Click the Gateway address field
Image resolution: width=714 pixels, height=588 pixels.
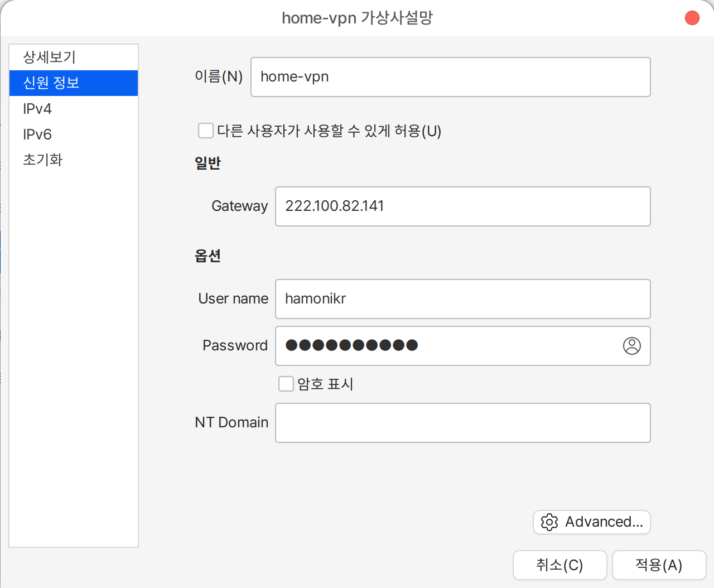463,206
